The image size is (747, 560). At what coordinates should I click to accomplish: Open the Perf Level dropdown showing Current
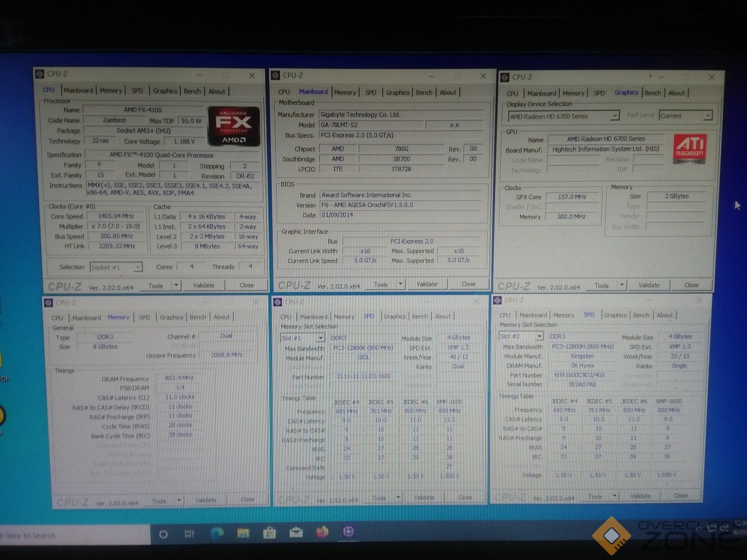pyautogui.click(x=708, y=115)
